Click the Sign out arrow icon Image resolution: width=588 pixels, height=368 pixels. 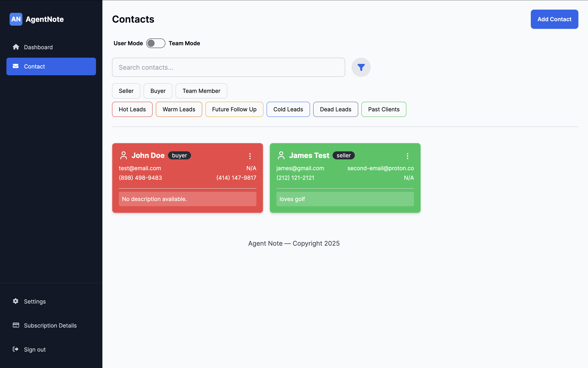16,349
